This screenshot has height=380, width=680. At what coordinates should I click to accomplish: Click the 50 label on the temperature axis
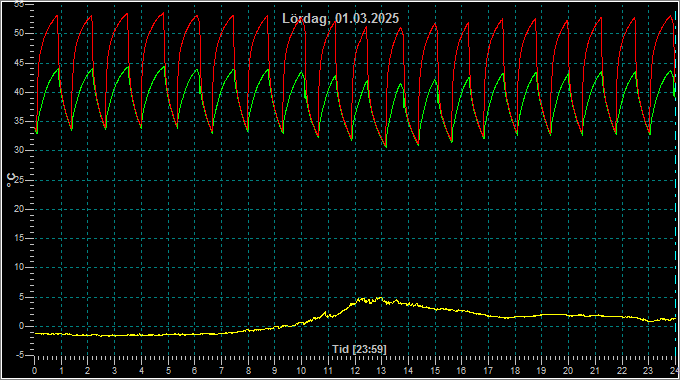click(20, 34)
